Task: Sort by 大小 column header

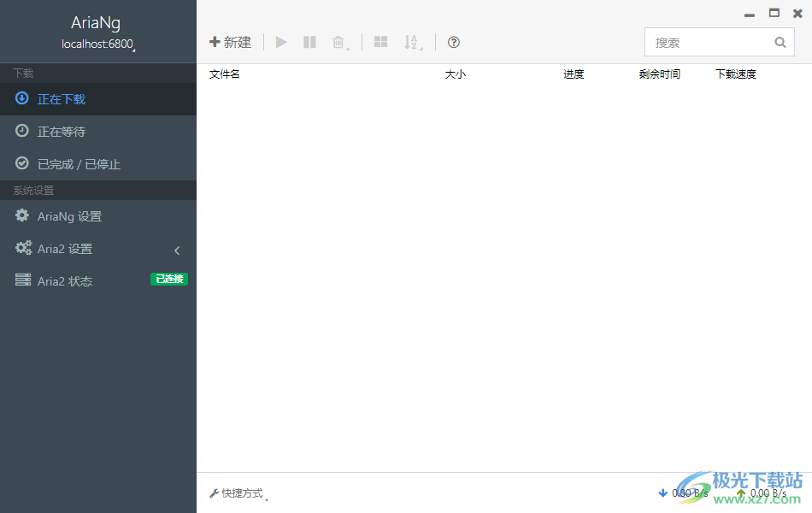Action: (x=456, y=74)
